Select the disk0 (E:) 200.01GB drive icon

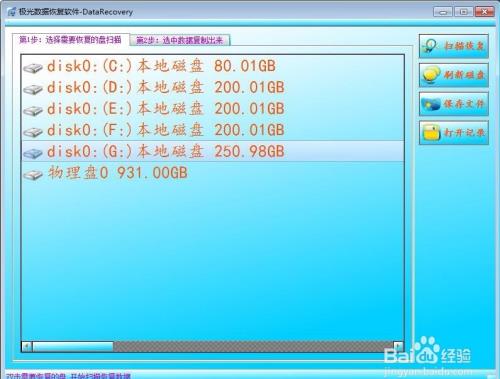[33, 110]
